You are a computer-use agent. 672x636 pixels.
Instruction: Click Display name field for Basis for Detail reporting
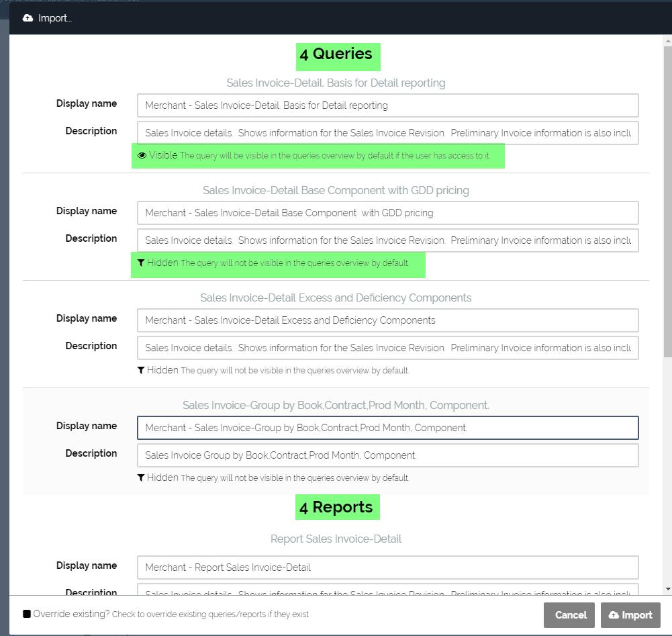(387, 105)
